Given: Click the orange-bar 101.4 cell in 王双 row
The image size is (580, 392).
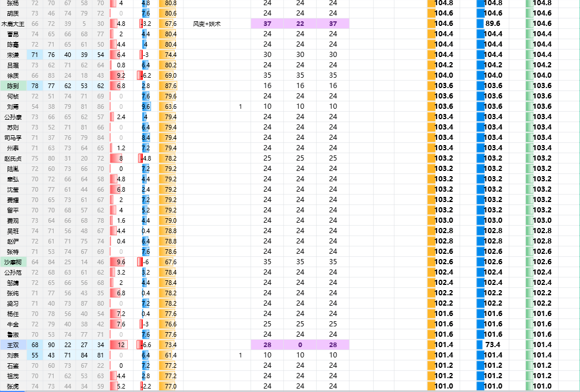Looking at the screenshot, I should coord(443,345).
